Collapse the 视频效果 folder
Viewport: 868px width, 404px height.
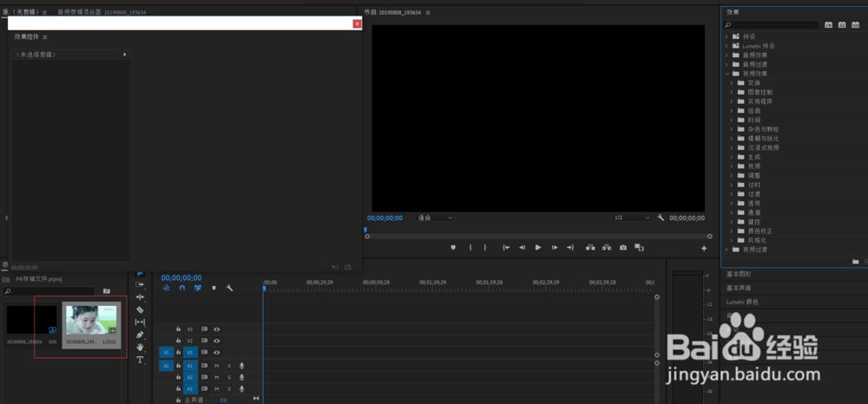point(727,74)
